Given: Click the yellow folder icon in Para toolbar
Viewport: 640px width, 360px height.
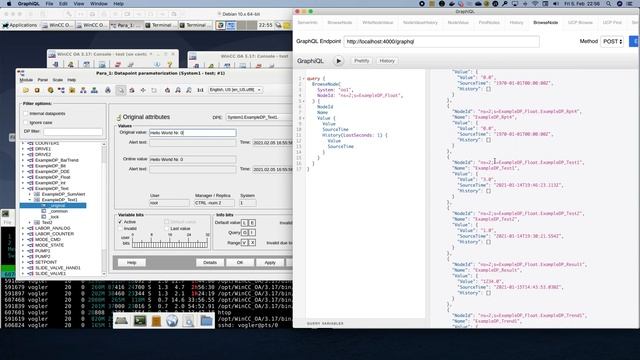Looking at the screenshot, I should (x=26, y=90).
